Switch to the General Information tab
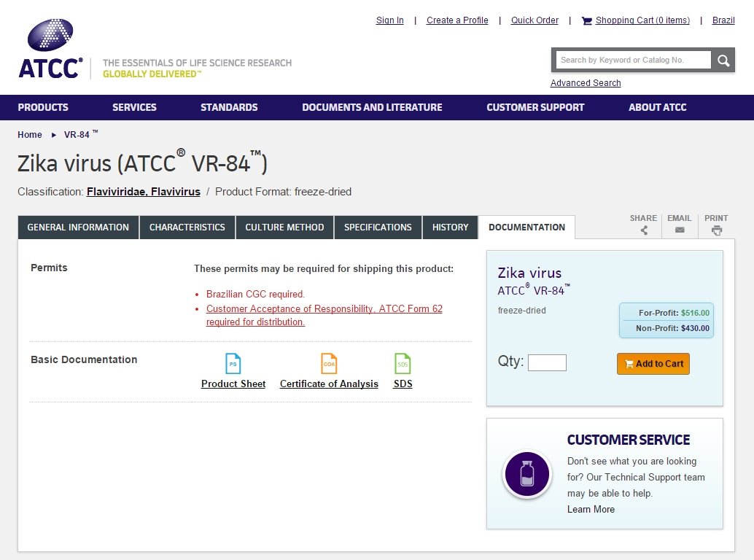Screen dimensions: 754x560 point(78,227)
